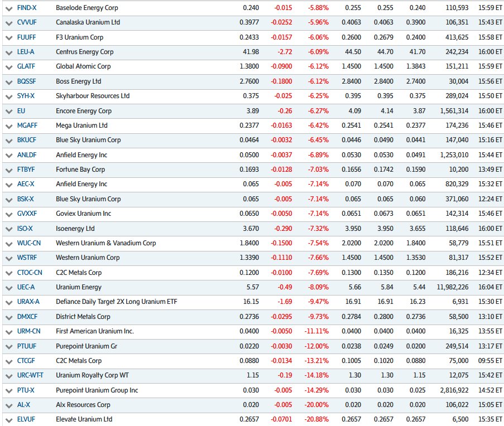Expand the PTU-X row chevron
The height and width of the screenshot is (426, 504).
click(9, 391)
